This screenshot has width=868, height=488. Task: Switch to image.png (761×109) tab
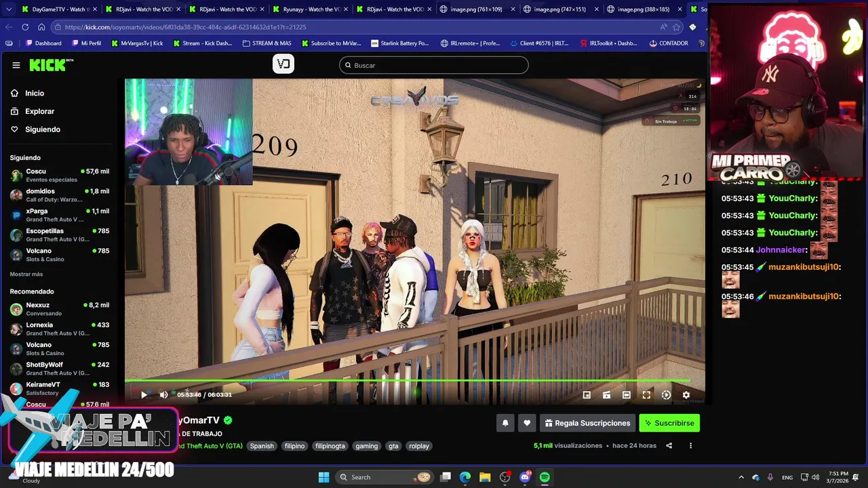coord(476,9)
